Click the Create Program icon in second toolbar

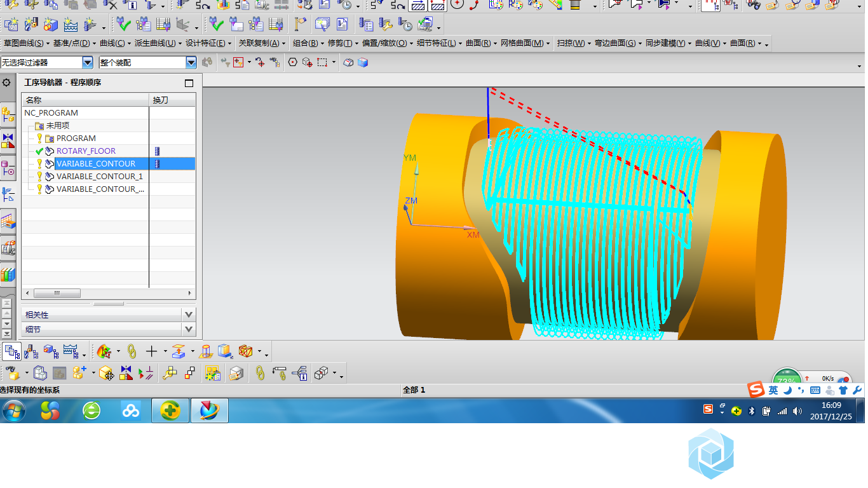[10, 25]
